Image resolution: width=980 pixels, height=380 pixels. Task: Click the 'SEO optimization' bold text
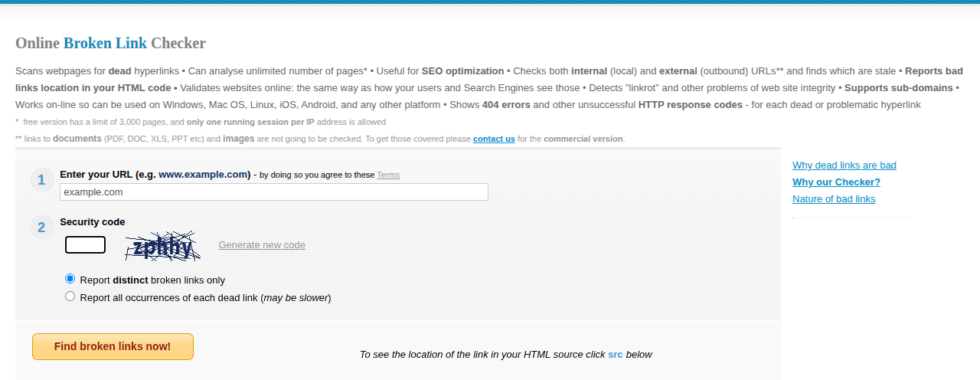point(463,70)
